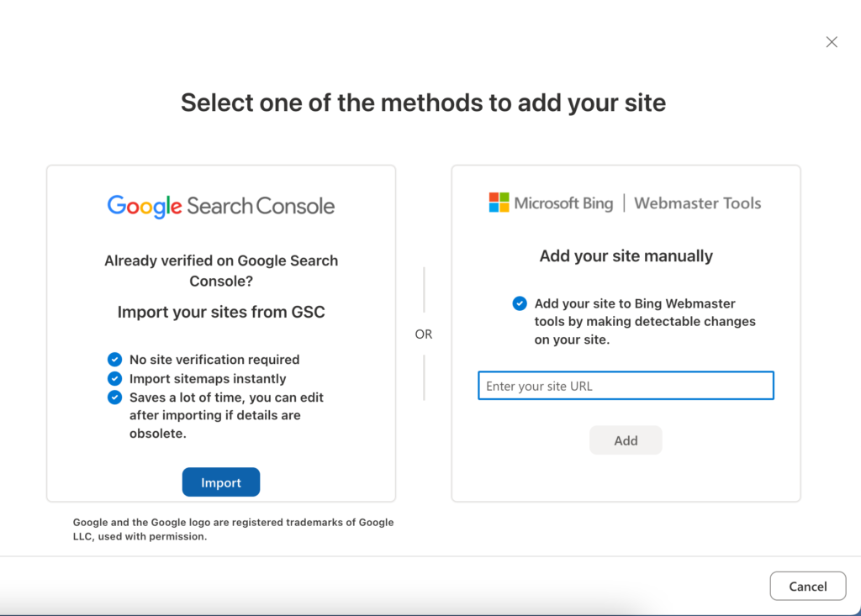The image size is (861, 616).
Task: Click the Google trademark notice text
Action: click(233, 529)
